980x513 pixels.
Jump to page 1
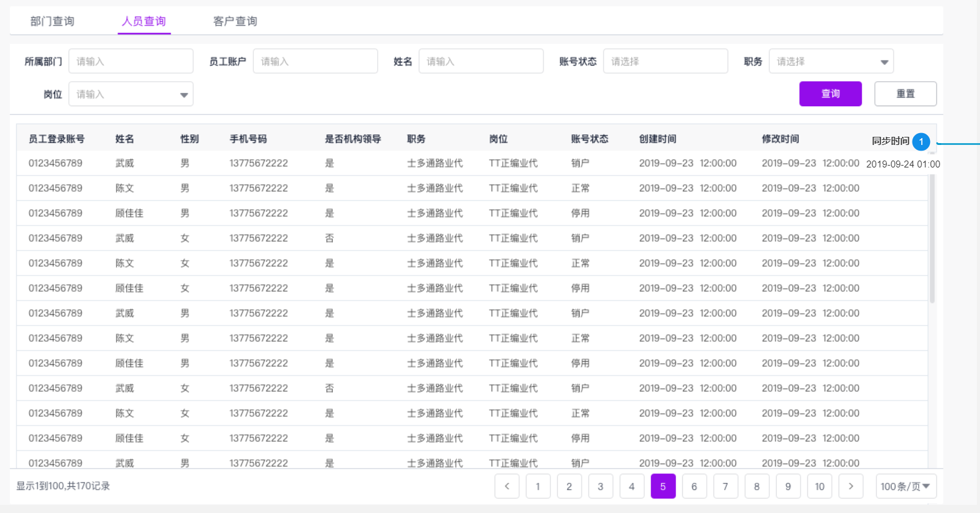pyautogui.click(x=538, y=486)
